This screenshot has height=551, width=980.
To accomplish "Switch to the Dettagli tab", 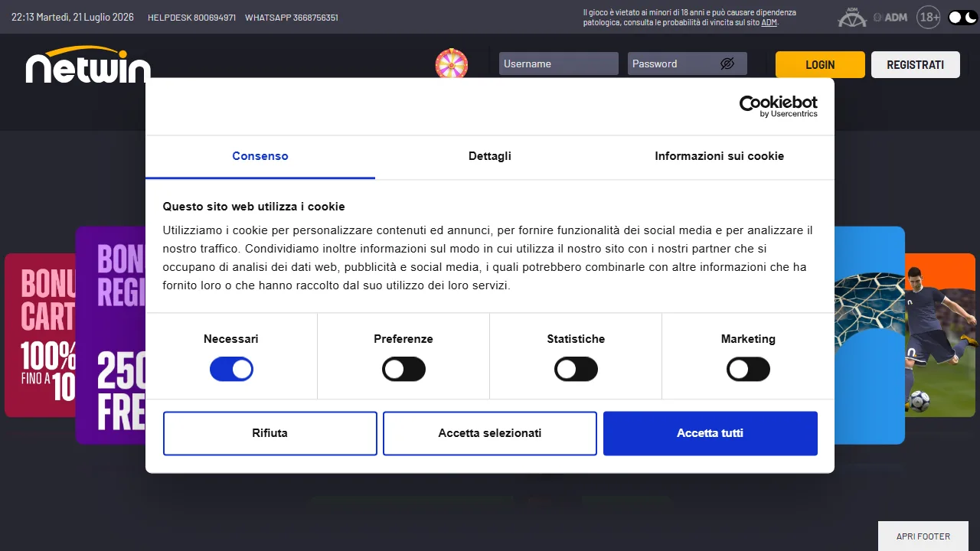I will coord(490,156).
